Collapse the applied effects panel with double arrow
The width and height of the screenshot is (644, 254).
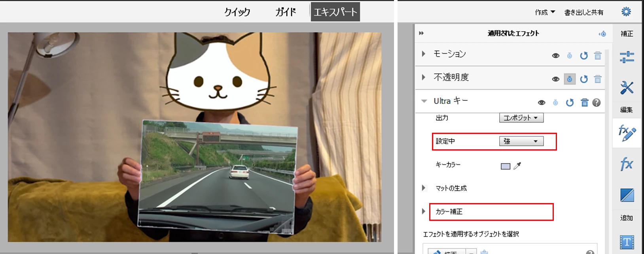[x=421, y=33]
